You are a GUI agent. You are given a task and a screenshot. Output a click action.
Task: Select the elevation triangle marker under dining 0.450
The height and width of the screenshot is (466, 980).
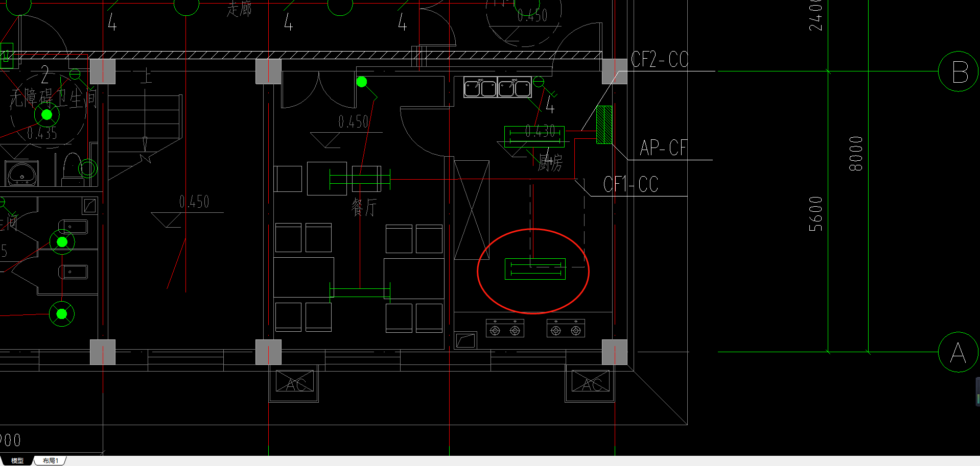coord(326,140)
